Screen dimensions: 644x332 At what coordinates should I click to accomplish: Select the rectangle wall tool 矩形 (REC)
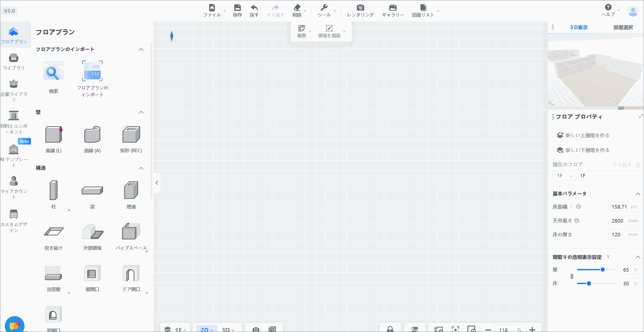(x=131, y=134)
